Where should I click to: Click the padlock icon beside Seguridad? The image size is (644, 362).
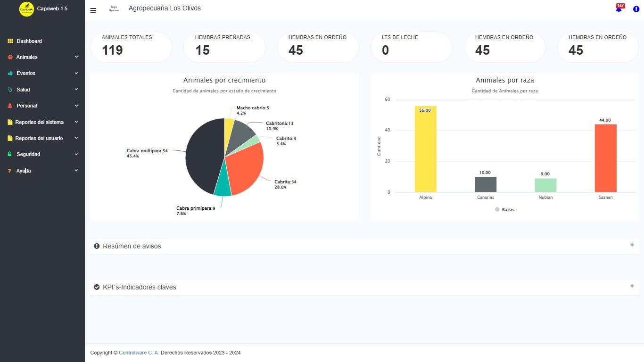coord(10,154)
